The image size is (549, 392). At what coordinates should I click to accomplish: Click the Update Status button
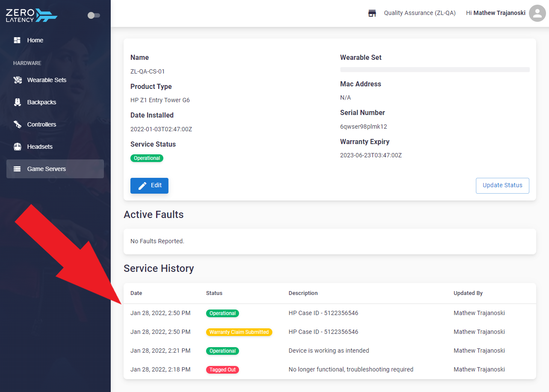pyautogui.click(x=502, y=186)
